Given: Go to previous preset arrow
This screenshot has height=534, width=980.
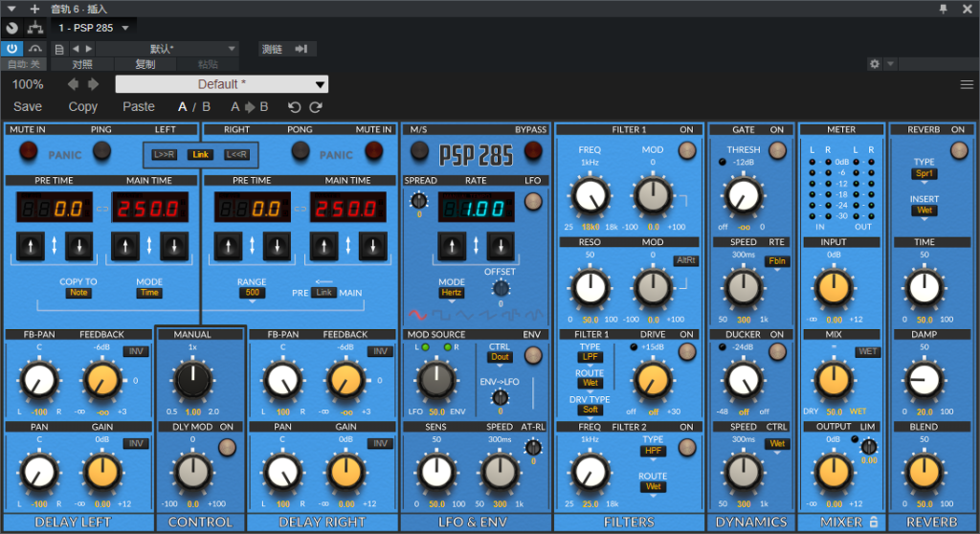Looking at the screenshot, I should tap(73, 84).
